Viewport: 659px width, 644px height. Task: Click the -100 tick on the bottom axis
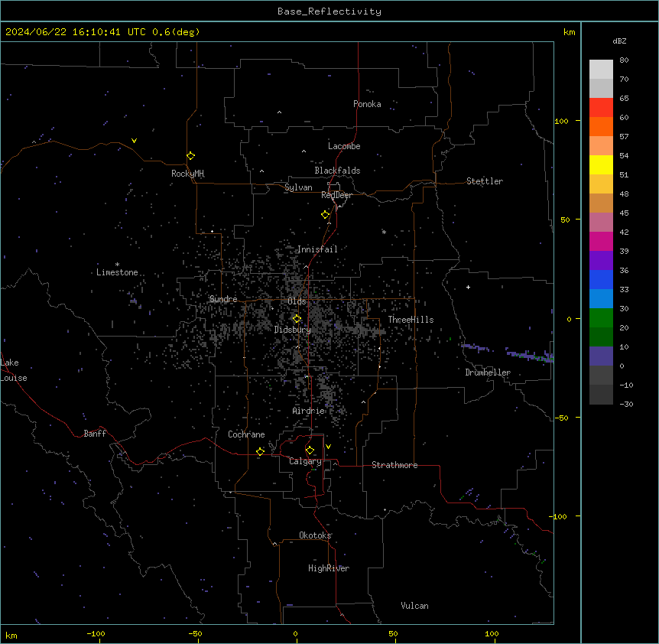point(96,633)
